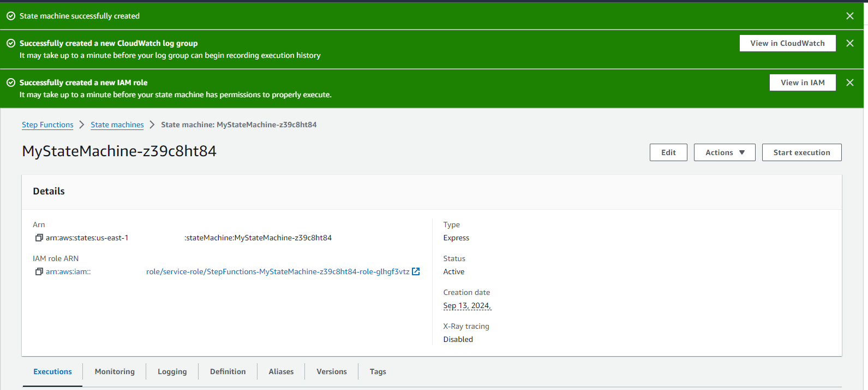This screenshot has width=868, height=390.
Task: Click the success icon on CloudWatch banner
Action: [10, 43]
